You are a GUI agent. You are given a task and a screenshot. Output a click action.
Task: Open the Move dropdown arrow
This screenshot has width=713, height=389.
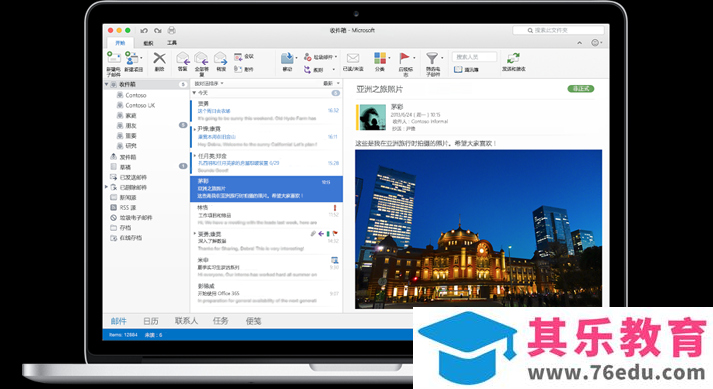click(296, 58)
